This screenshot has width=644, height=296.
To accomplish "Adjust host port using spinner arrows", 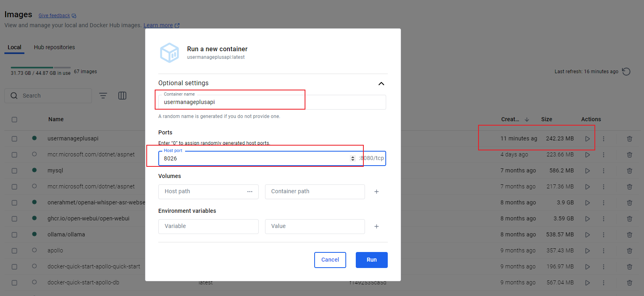I will coord(353,158).
